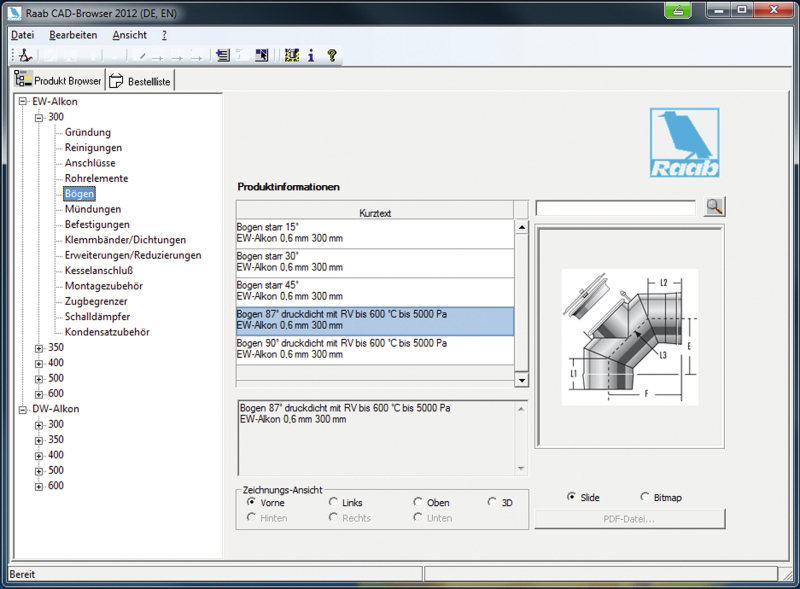Screen dimensions: 800x589
Task: Expand the 400 node under EW-Alkon
Action: click(x=39, y=363)
